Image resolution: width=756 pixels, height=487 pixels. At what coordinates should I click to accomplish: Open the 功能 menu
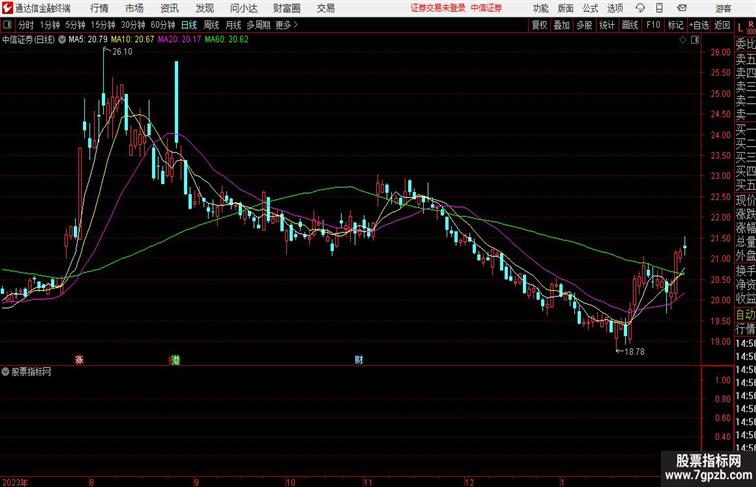[540, 8]
